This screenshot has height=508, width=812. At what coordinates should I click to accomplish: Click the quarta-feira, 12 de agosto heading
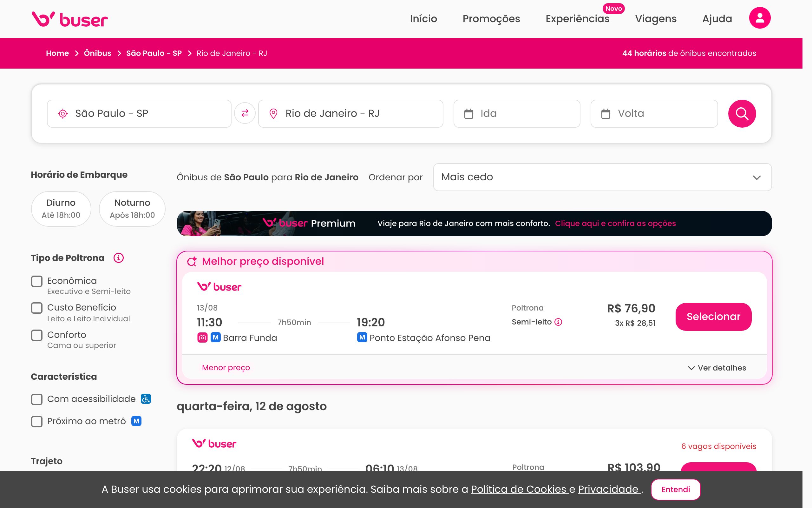(252, 406)
